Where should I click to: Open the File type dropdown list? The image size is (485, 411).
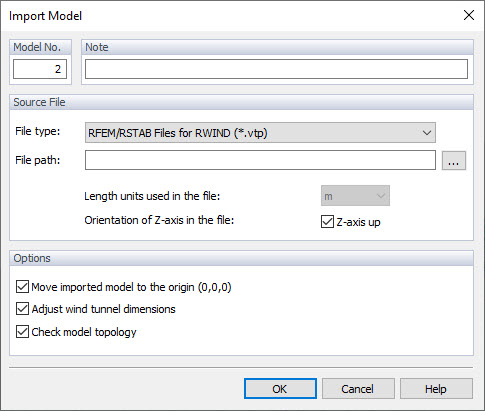pyautogui.click(x=260, y=133)
